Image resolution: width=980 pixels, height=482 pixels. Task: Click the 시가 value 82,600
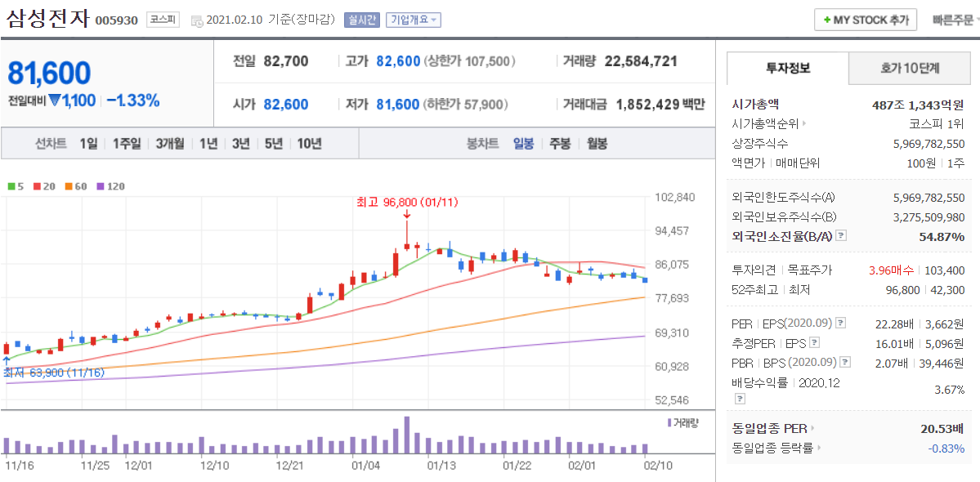pyautogui.click(x=286, y=105)
